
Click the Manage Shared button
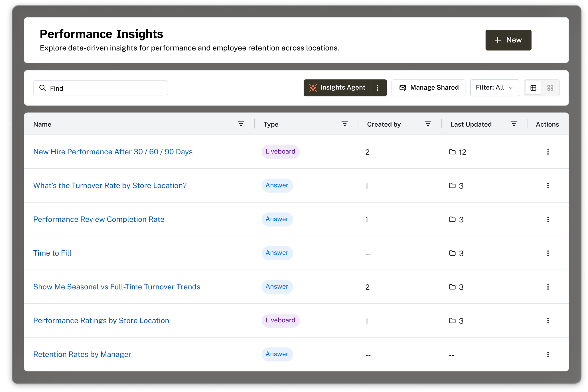pos(428,88)
